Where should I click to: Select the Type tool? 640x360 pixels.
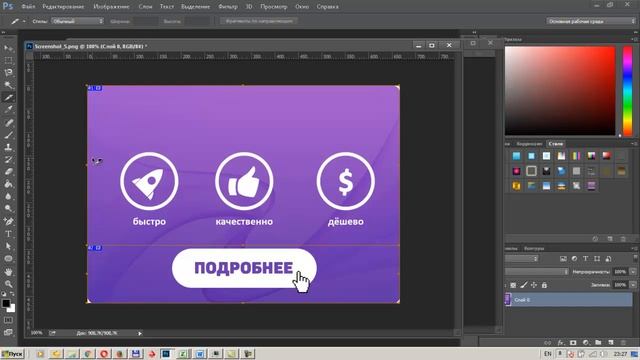point(8,234)
